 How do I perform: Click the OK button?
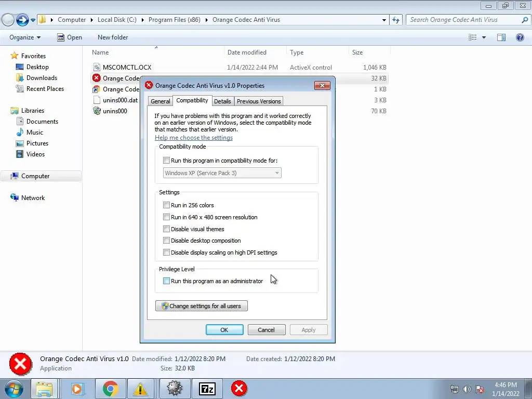click(x=224, y=330)
